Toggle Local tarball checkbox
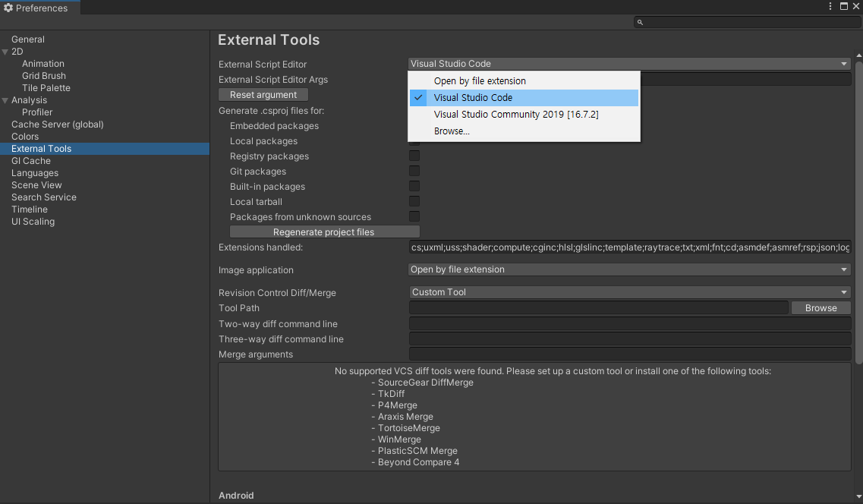 click(x=414, y=201)
